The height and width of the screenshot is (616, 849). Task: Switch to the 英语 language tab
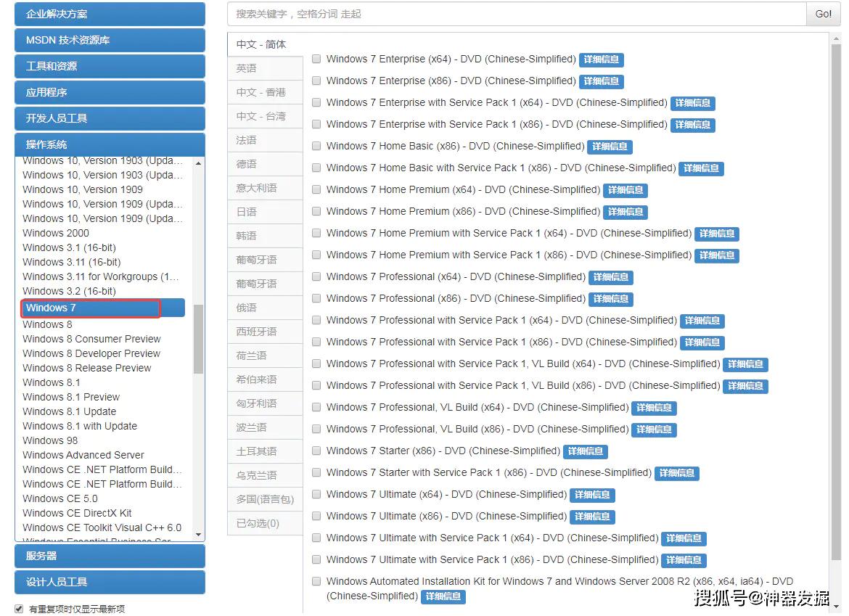[265, 68]
